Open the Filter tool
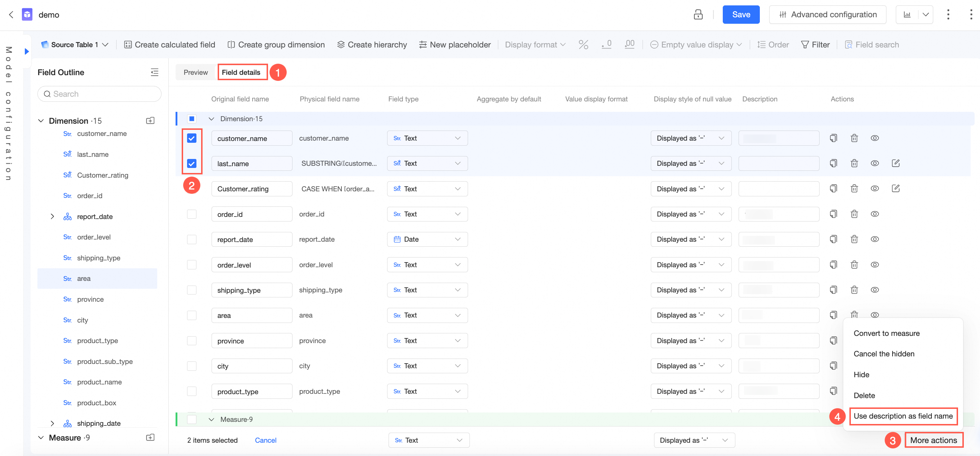This screenshot has width=980, height=456. point(815,45)
